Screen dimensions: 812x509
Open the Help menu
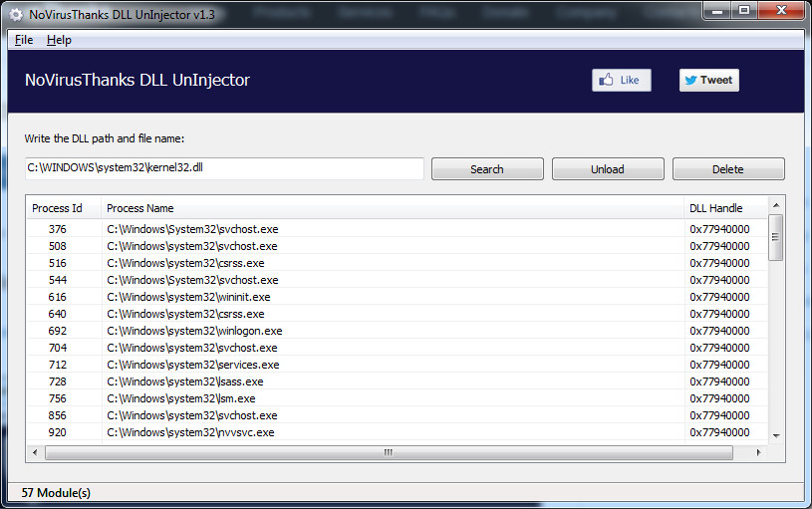[x=59, y=40]
